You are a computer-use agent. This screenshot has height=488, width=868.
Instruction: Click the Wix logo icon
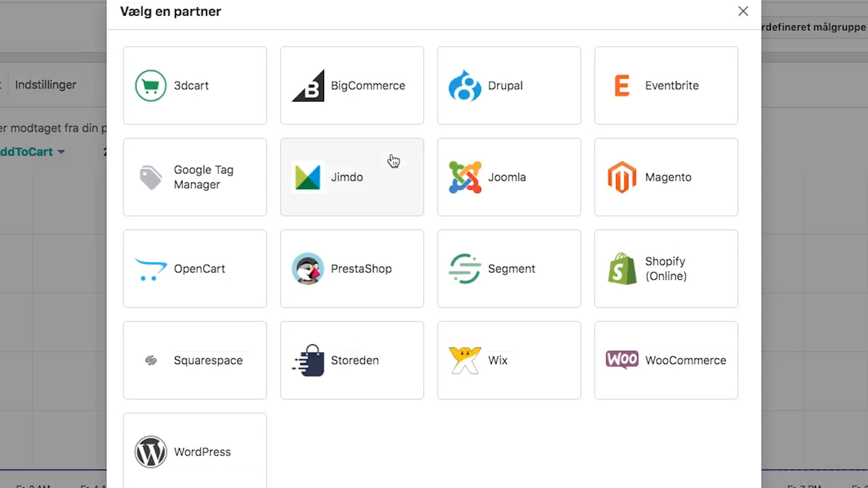465,360
